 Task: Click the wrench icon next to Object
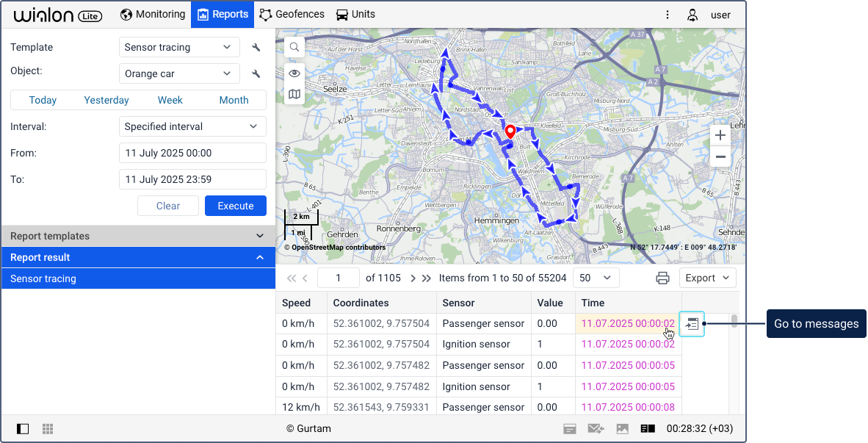256,73
